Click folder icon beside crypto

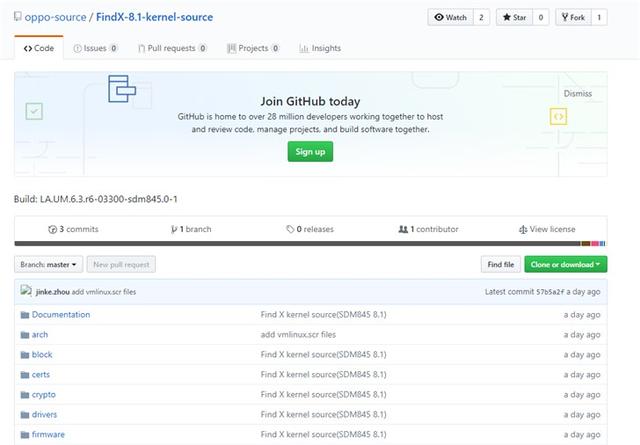coord(25,395)
